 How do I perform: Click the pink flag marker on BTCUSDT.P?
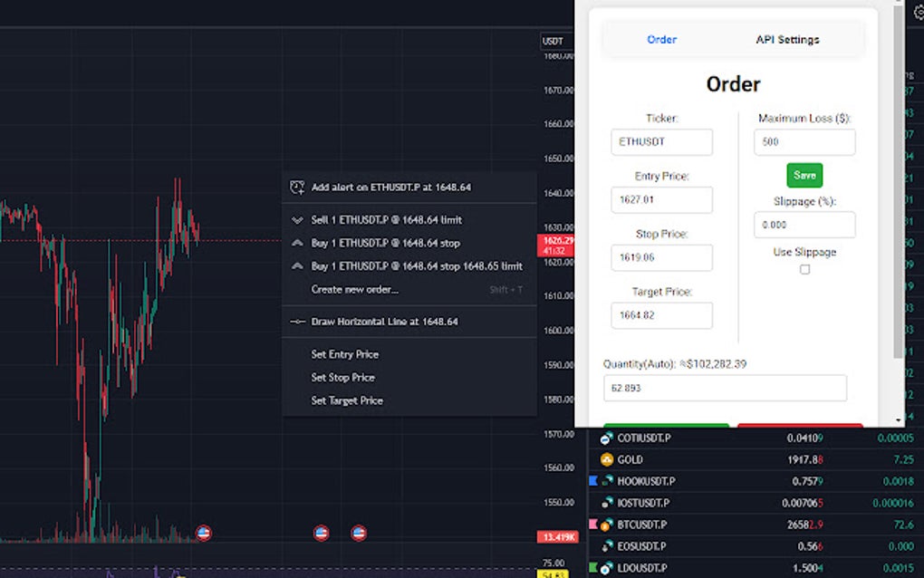pyautogui.click(x=593, y=525)
